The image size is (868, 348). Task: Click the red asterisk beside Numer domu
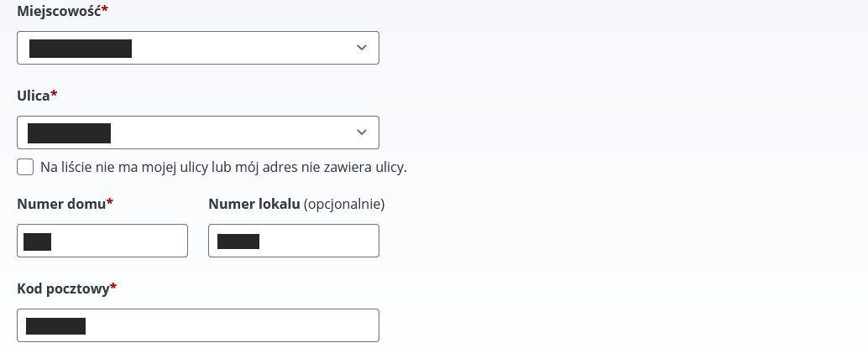click(x=110, y=203)
